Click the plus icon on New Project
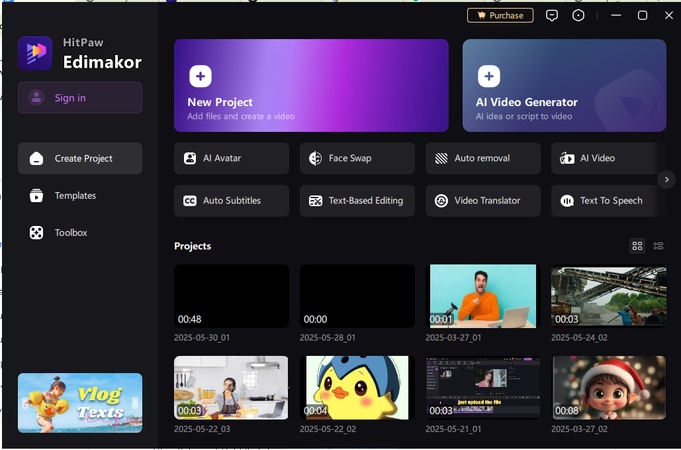 pyautogui.click(x=200, y=76)
